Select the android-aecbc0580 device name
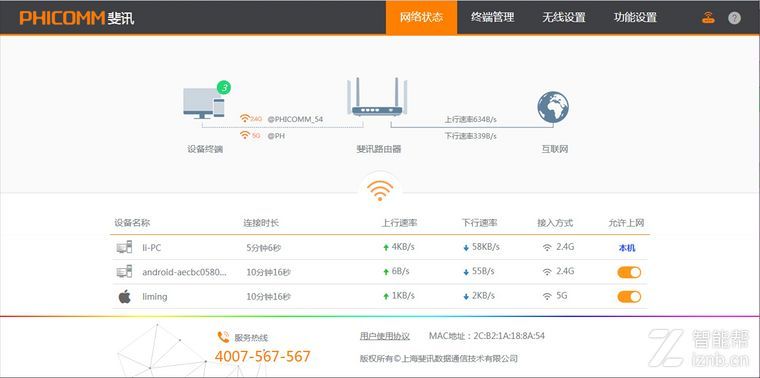The height and width of the screenshot is (378, 760). (184, 272)
